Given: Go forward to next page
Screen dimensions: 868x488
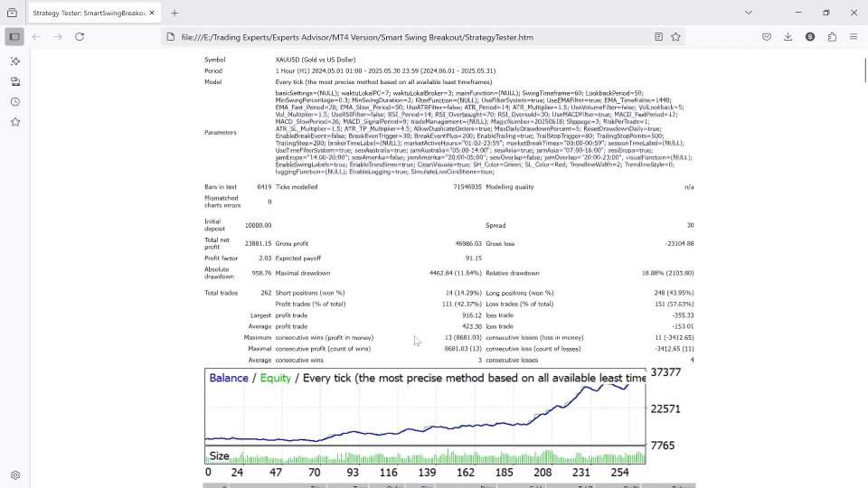Looking at the screenshot, I should click(x=58, y=37).
